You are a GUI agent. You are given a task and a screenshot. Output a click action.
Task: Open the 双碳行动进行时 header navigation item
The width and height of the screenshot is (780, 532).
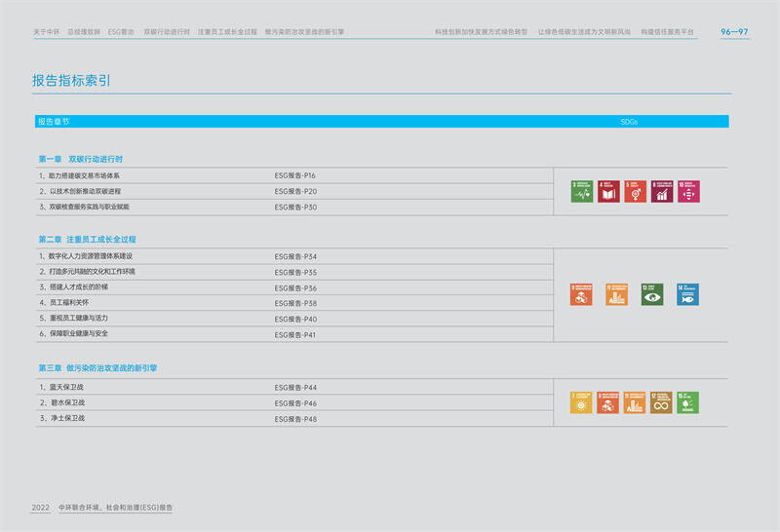(167, 32)
